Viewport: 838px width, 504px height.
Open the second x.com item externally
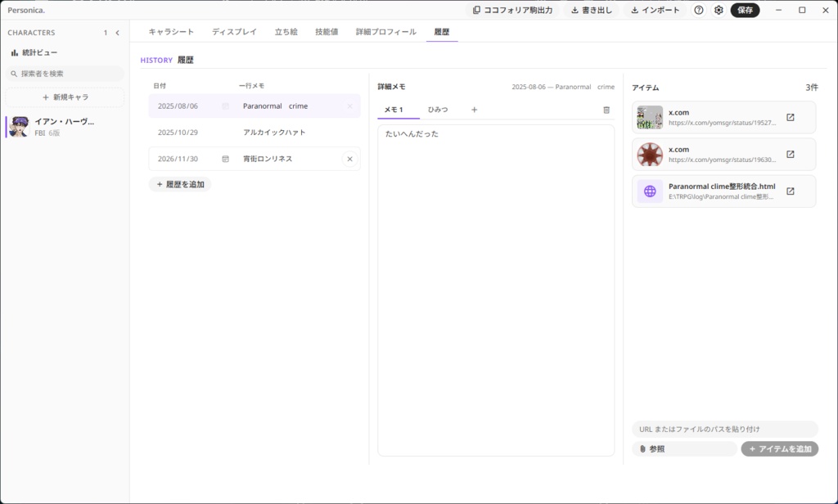pos(791,154)
